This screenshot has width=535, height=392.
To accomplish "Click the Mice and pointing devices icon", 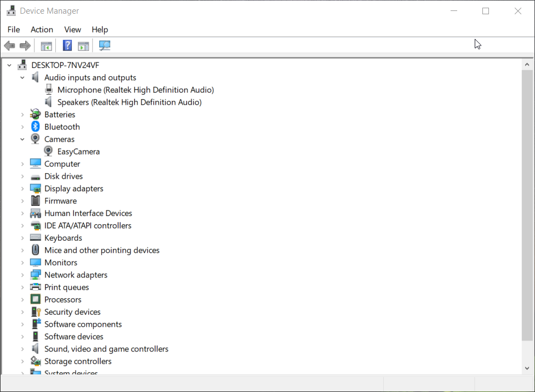I will [36, 250].
